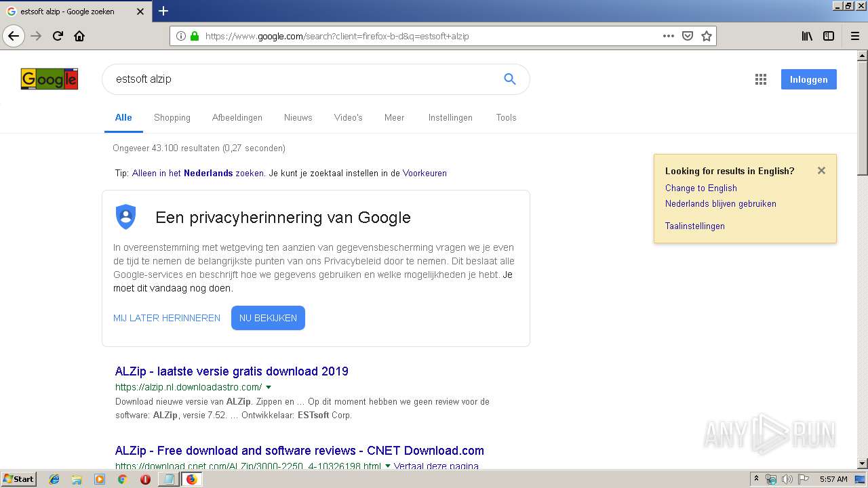The image size is (868, 488).
Task: Open the Voorkeuren link
Action: (425, 173)
